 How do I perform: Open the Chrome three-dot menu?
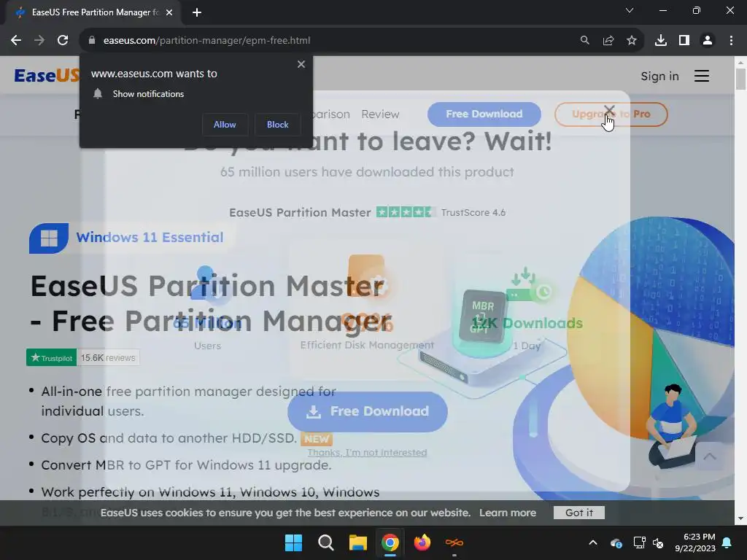tap(731, 41)
